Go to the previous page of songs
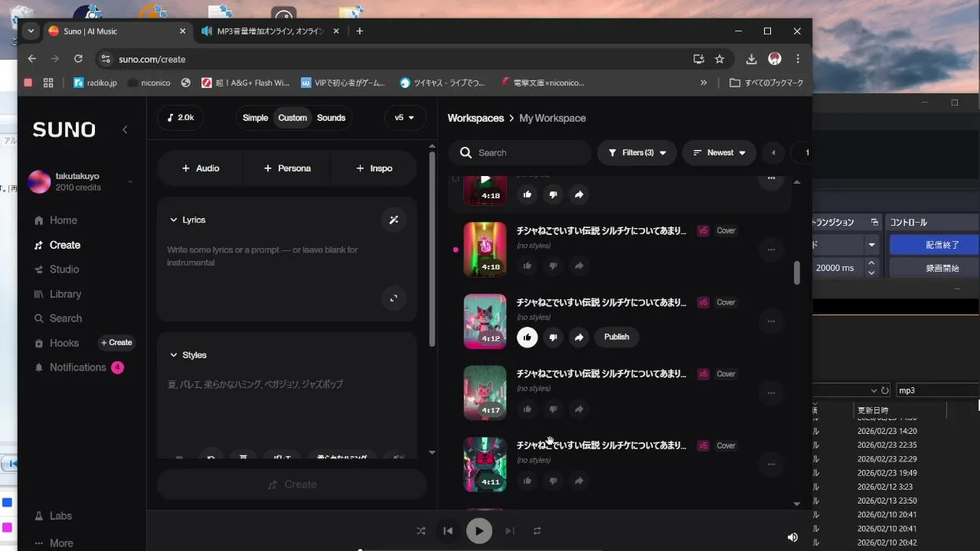 [773, 152]
